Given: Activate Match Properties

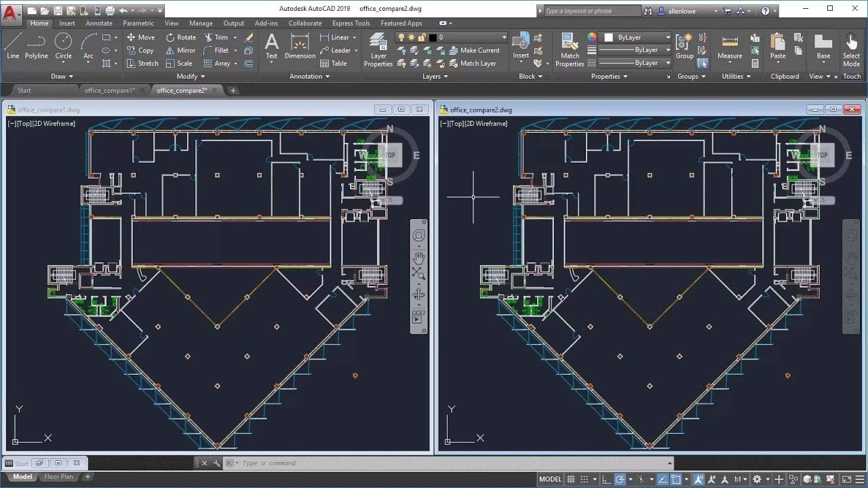Looking at the screenshot, I should 570,47.
